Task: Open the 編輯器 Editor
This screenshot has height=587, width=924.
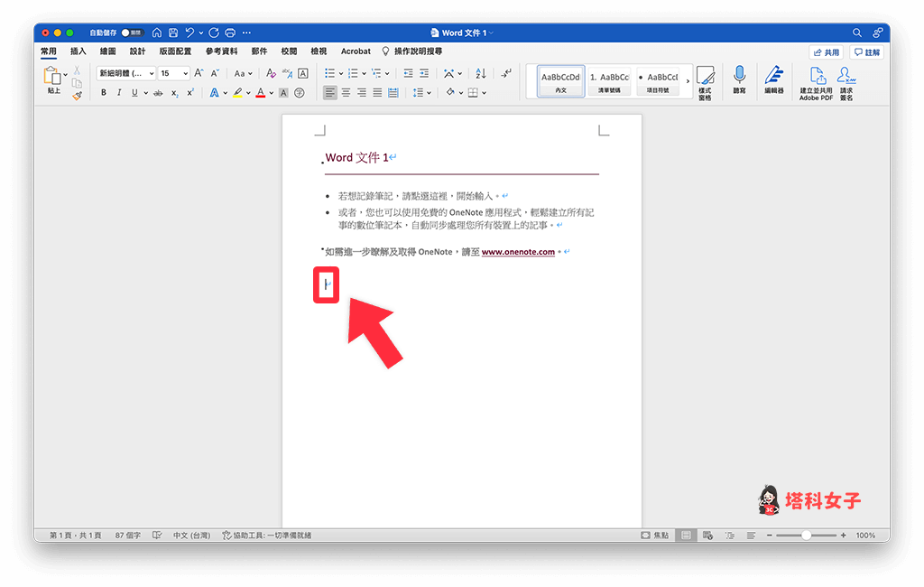Action: click(773, 79)
